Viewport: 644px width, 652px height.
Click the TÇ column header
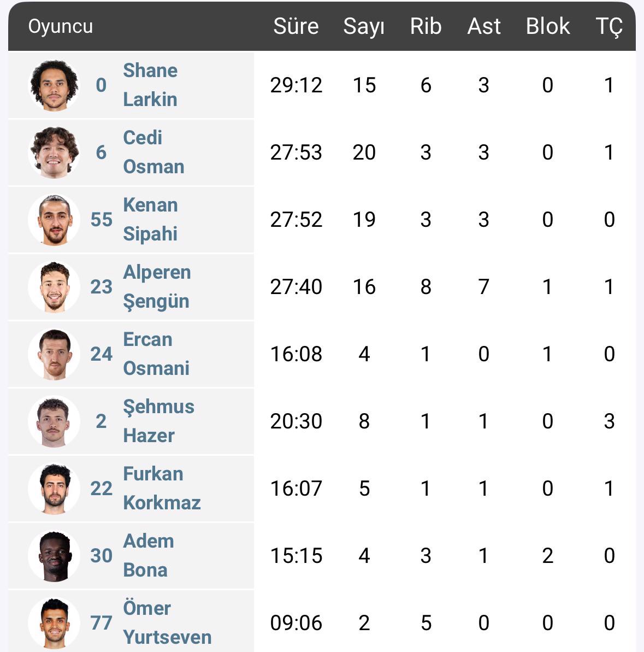pyautogui.click(x=609, y=27)
